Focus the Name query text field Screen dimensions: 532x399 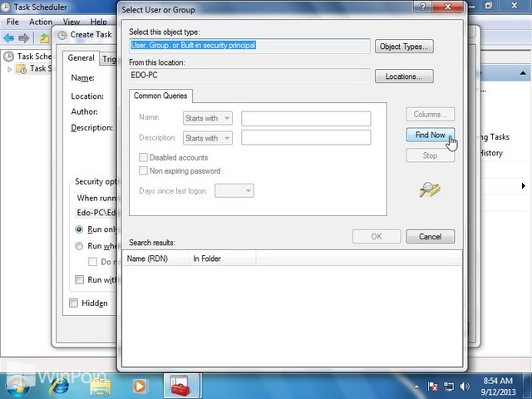(x=306, y=118)
